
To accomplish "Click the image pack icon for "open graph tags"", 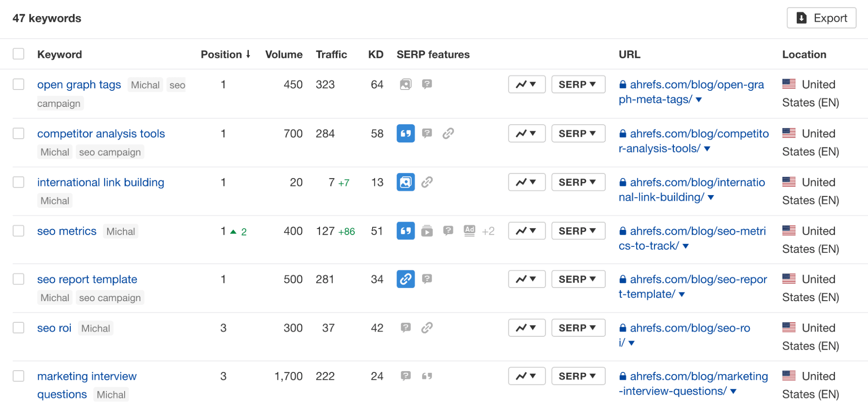I will (405, 84).
